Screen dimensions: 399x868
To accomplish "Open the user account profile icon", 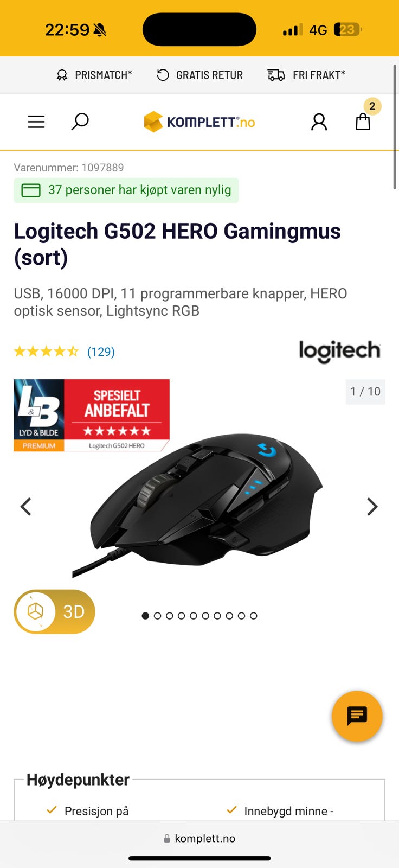I will coord(319,122).
